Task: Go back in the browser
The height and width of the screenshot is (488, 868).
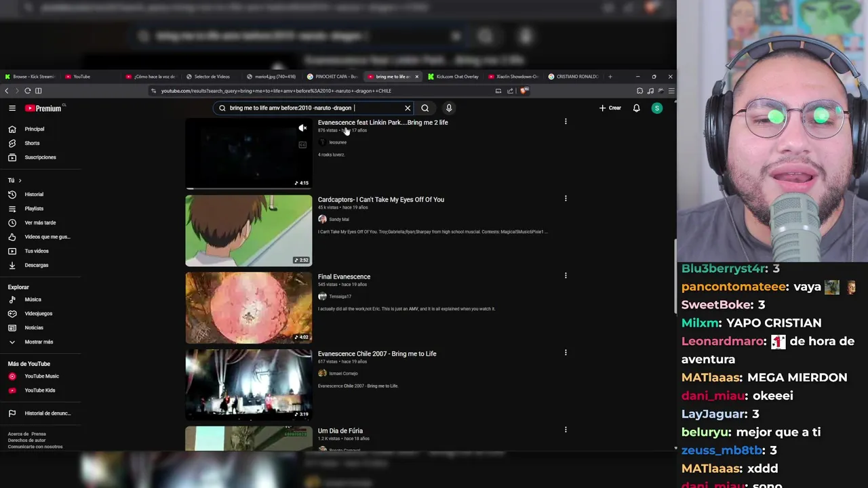Action: [7, 91]
